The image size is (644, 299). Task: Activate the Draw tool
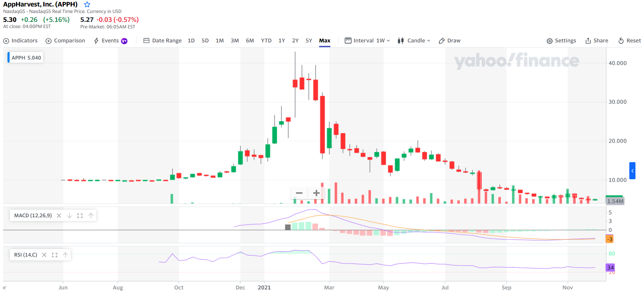450,41
